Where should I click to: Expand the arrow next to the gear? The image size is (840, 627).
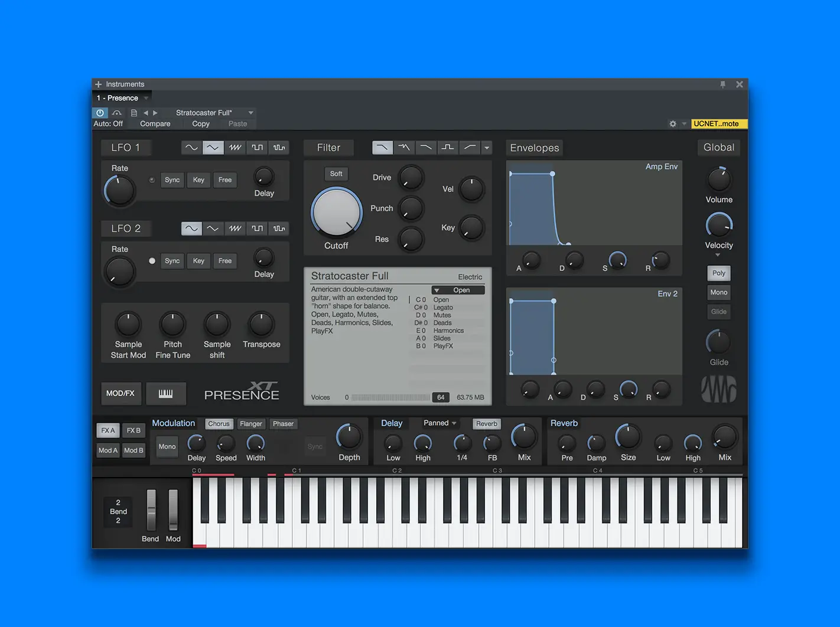(x=684, y=124)
